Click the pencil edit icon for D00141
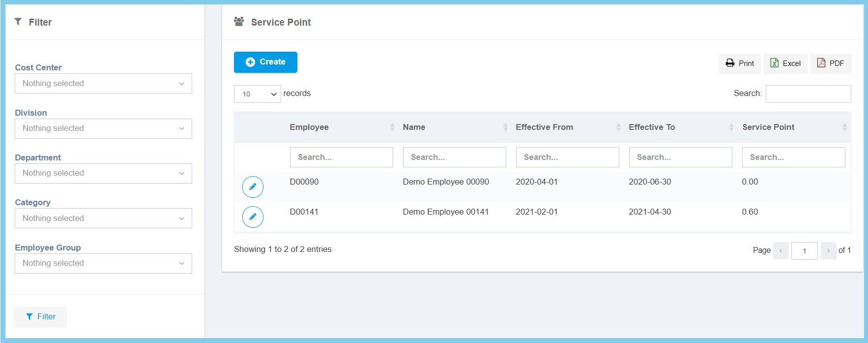Screen dimensions: 868x343 click(253, 217)
